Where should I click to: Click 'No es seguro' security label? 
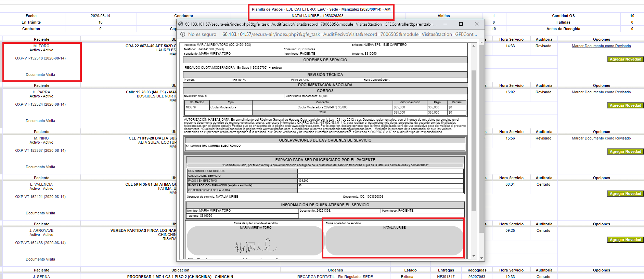(202, 34)
